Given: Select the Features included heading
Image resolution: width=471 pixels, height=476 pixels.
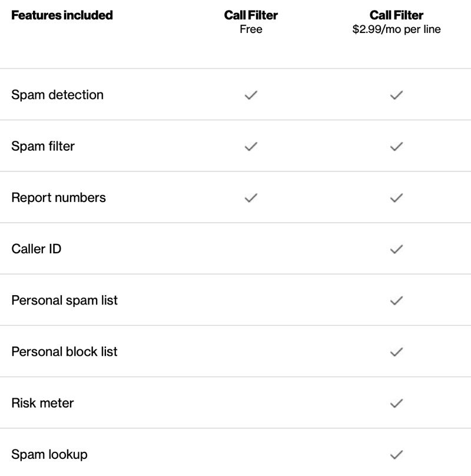Looking at the screenshot, I should point(62,15).
